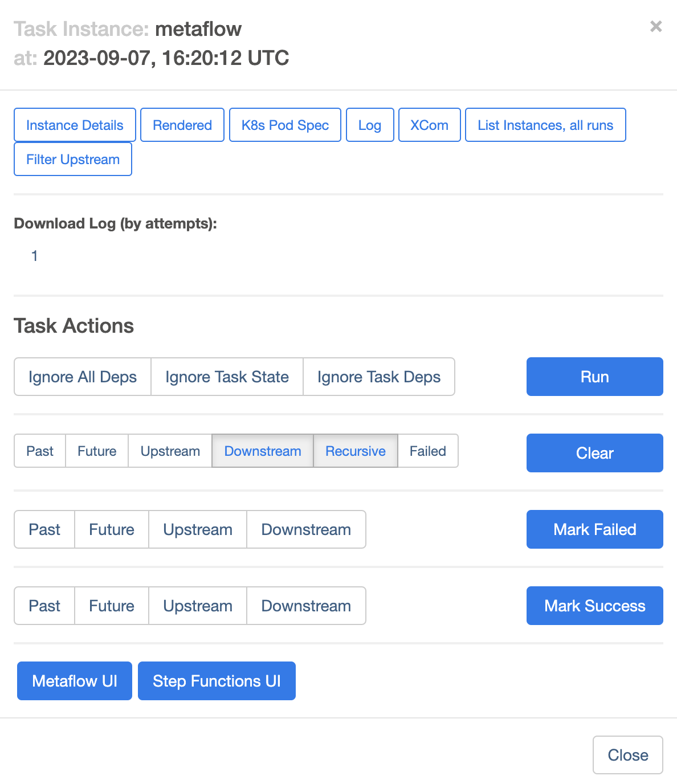Download log for attempt 1
Screen dimensions: 677x784
click(35, 256)
